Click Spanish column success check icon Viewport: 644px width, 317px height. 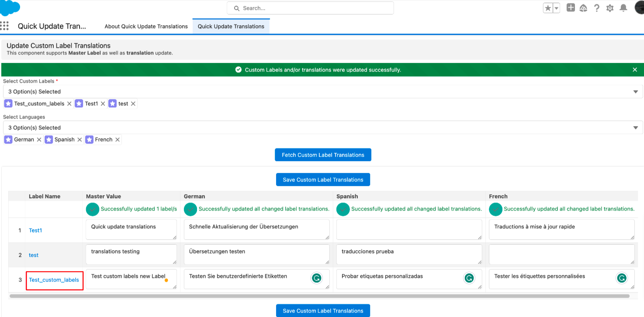point(343,210)
